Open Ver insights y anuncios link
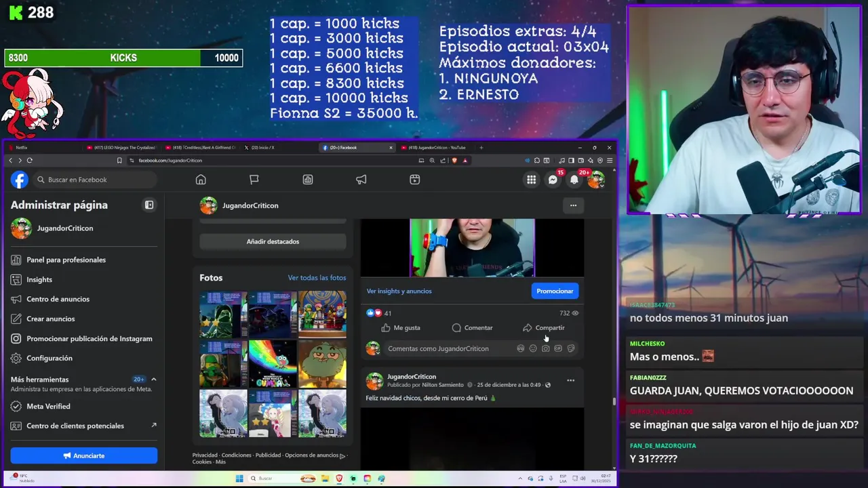Screen dimensions: 868x488 (x=399, y=291)
